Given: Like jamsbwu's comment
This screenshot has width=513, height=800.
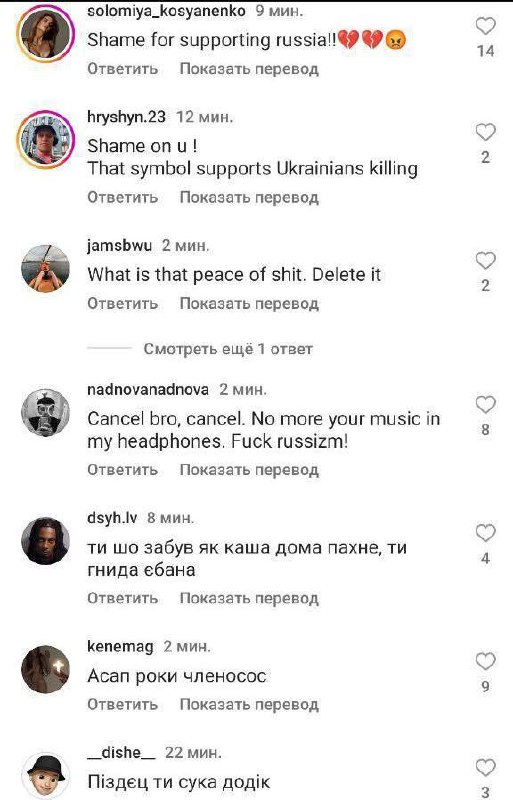Looking at the screenshot, I should [x=485, y=261].
